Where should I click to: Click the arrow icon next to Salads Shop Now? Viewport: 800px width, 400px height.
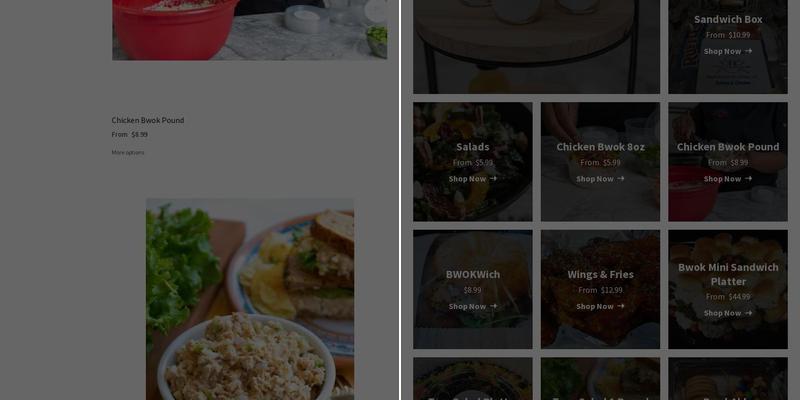(493, 179)
